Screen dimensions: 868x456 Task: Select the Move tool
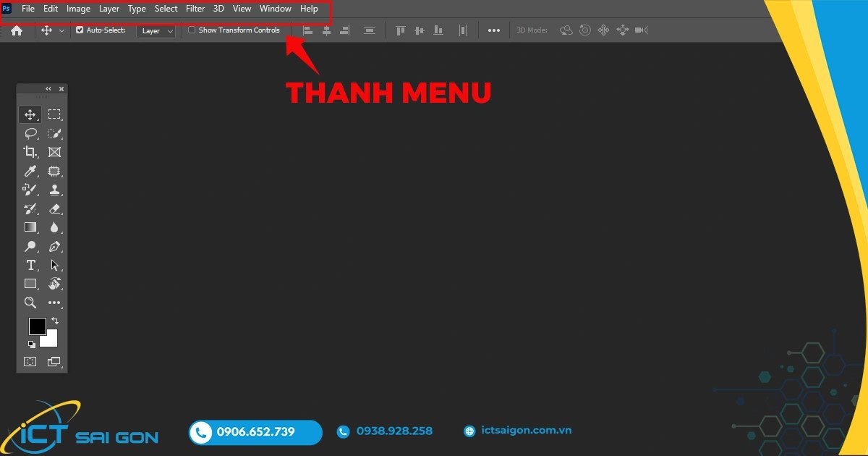point(30,114)
